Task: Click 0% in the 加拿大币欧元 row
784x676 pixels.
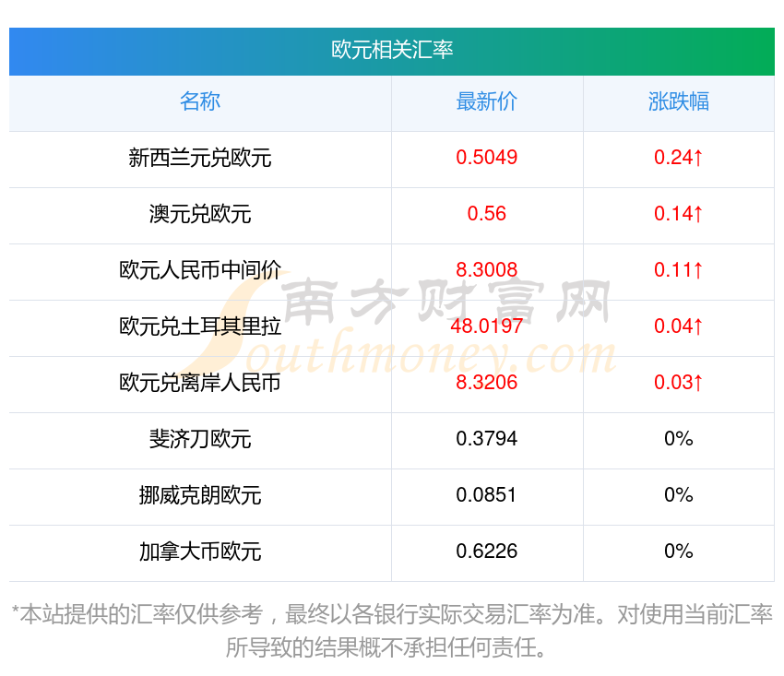Action: (x=679, y=551)
